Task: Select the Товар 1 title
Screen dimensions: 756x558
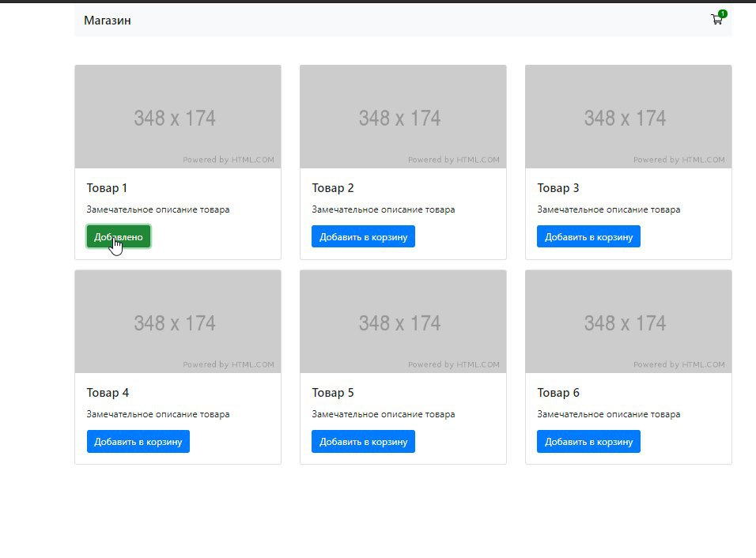Action: [107, 188]
